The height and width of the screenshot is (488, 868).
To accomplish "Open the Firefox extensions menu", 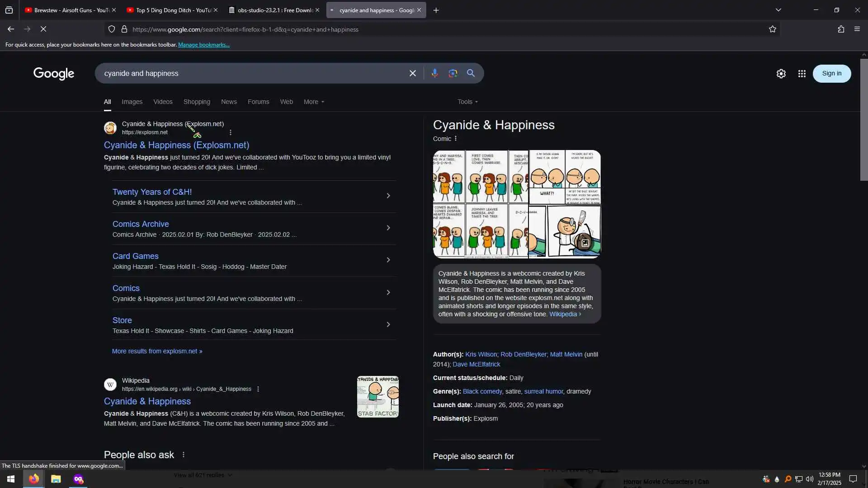I will [x=840, y=29].
